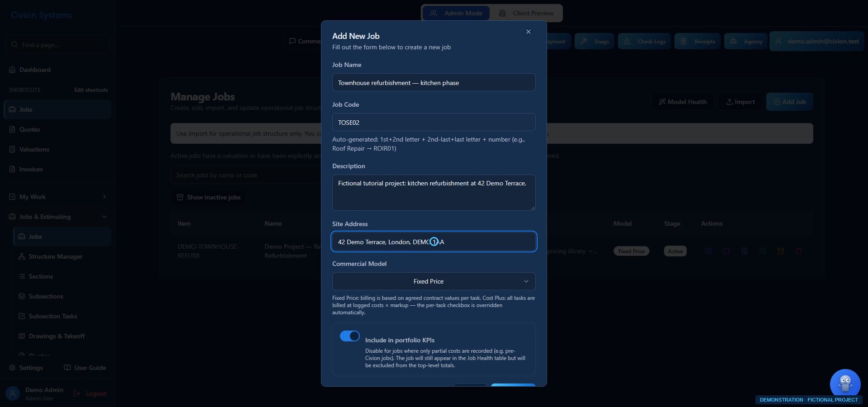Open Receipts in the top bar
868x407 pixels.
click(x=698, y=41)
